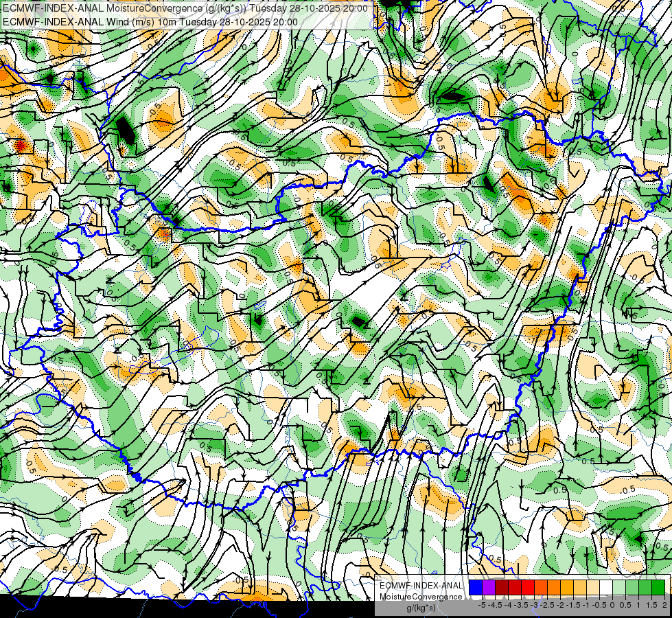Click the legend tick label '1.5'
The width and height of the screenshot is (672, 618).
pyautogui.click(x=652, y=606)
